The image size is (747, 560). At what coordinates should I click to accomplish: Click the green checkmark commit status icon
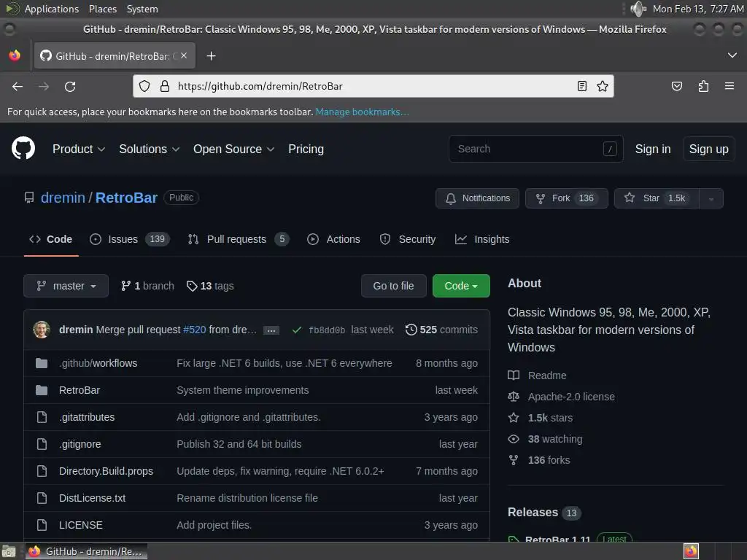click(x=297, y=330)
